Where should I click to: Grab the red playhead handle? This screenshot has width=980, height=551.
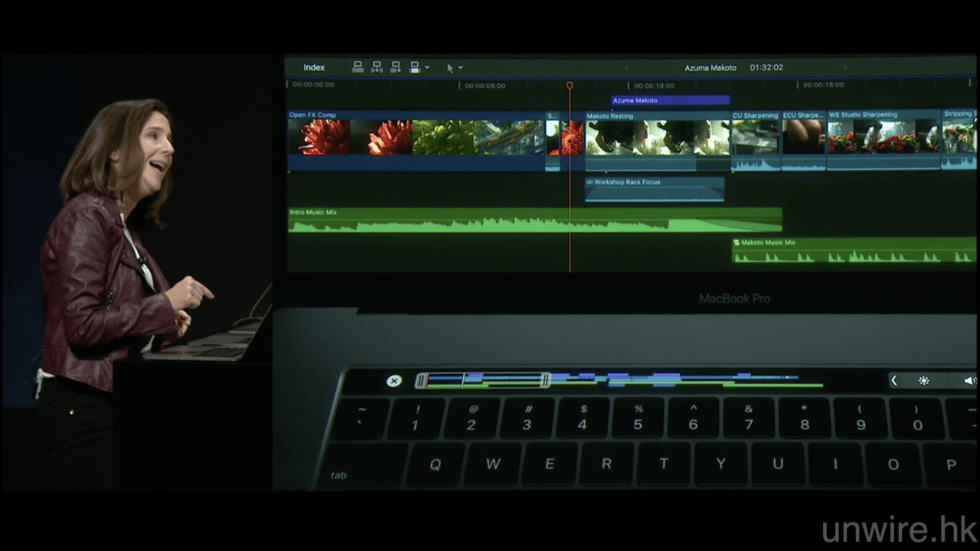(x=570, y=86)
